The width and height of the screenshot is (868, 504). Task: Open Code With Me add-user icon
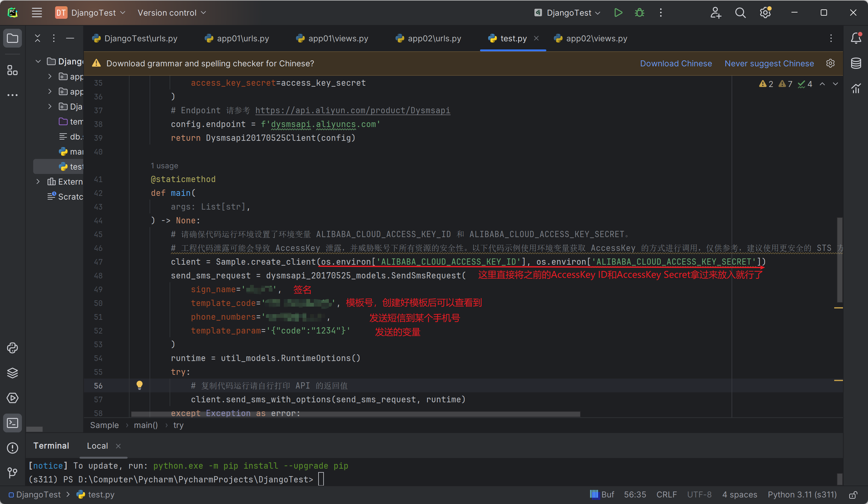pos(716,13)
